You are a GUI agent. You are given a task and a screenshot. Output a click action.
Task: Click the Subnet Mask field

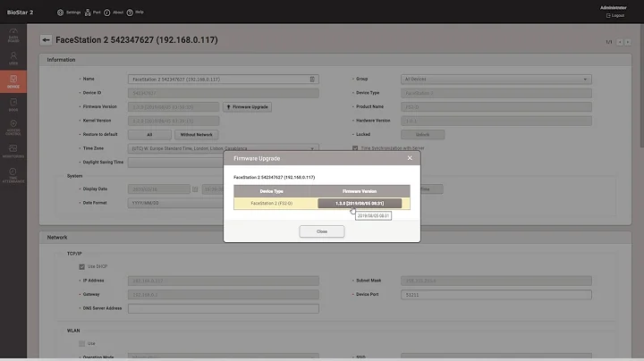pyautogui.click(x=496, y=281)
